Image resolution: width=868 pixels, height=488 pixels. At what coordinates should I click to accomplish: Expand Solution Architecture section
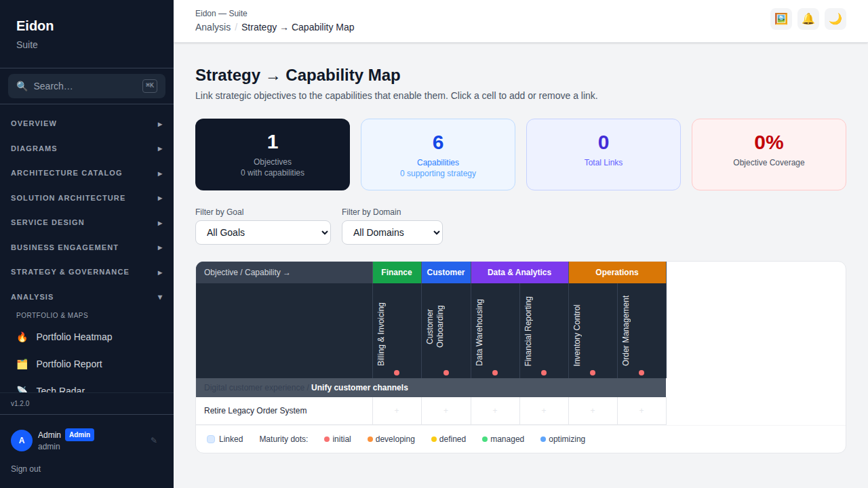coord(87,198)
